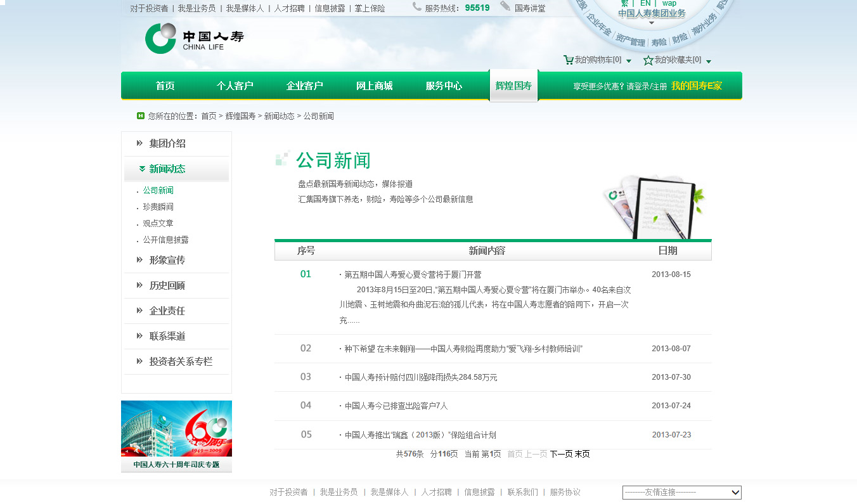Go to 下一页 in the pagination
Image resolution: width=857 pixels, height=504 pixels.
pos(561,455)
